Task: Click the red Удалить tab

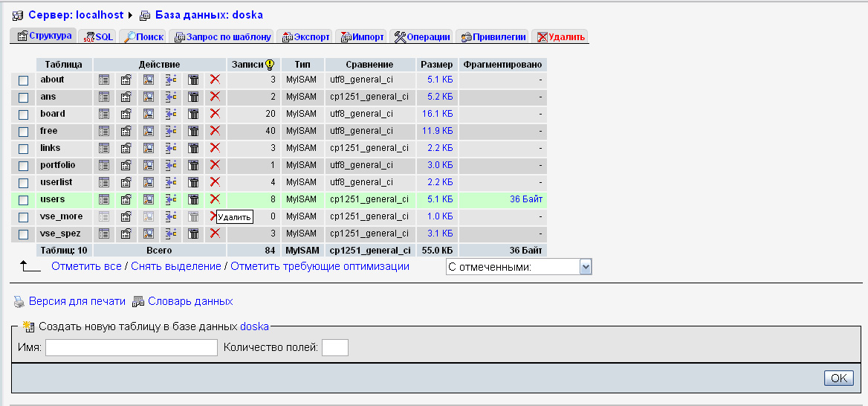Action: [560, 37]
